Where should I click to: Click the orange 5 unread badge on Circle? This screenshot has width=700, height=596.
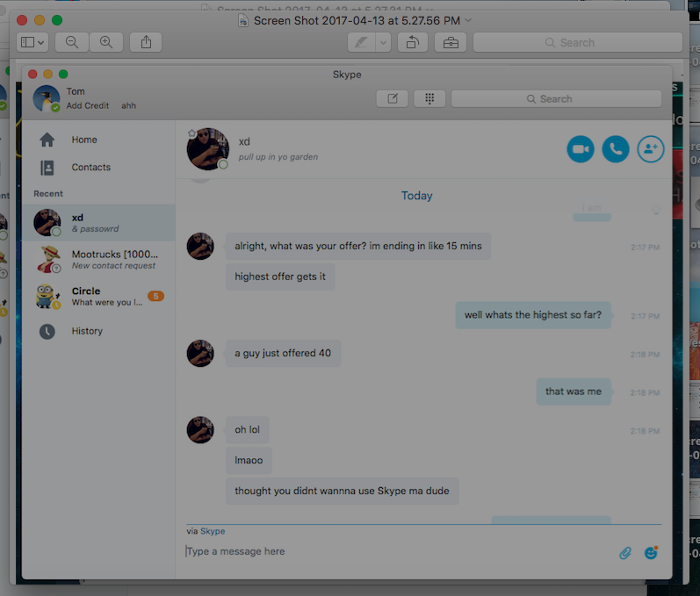[155, 296]
